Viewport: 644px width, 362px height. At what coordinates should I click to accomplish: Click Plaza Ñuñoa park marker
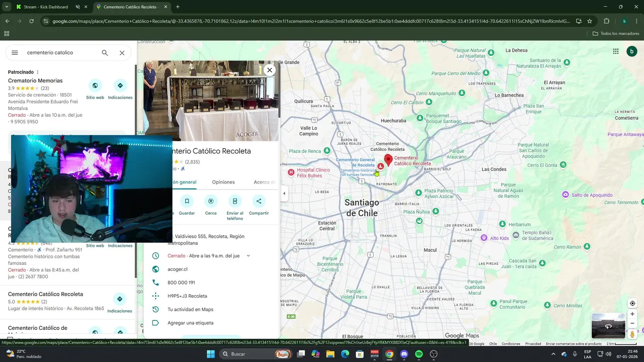click(436, 211)
